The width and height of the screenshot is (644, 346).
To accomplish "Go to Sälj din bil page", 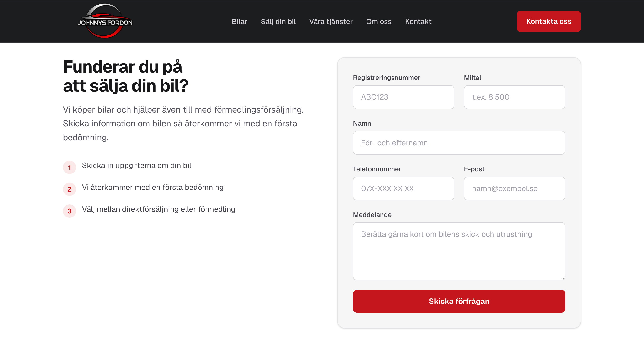I will tap(278, 21).
